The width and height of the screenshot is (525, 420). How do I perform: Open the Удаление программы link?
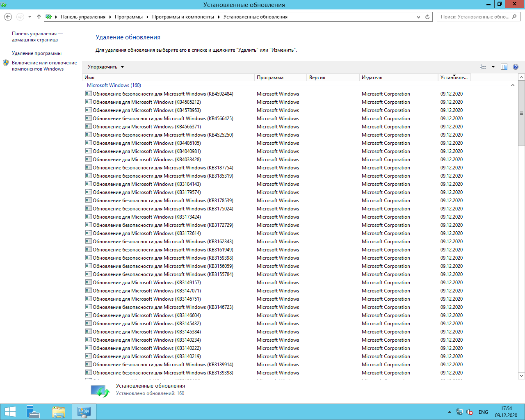(x=37, y=53)
